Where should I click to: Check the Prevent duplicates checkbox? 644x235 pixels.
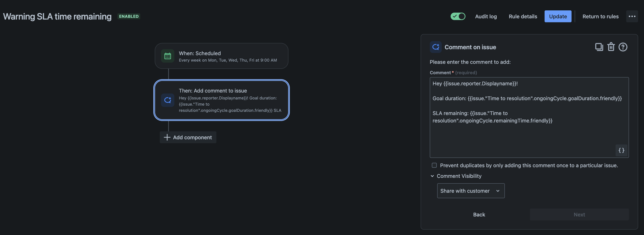(x=434, y=165)
